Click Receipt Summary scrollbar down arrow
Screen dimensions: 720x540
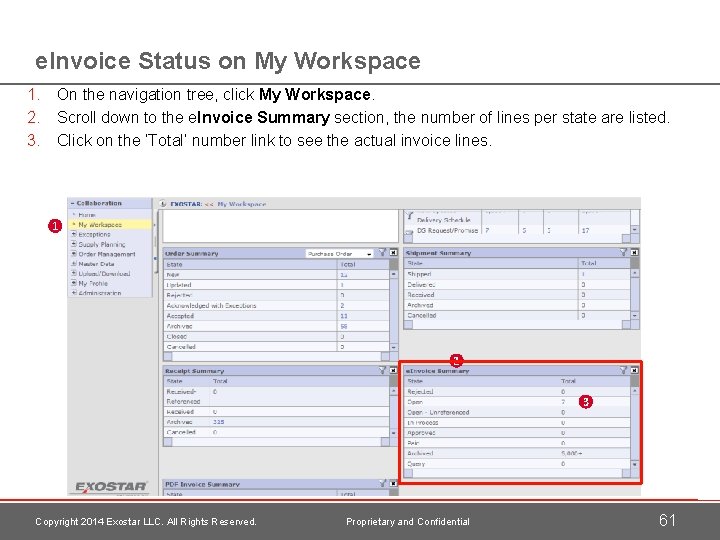click(x=394, y=433)
